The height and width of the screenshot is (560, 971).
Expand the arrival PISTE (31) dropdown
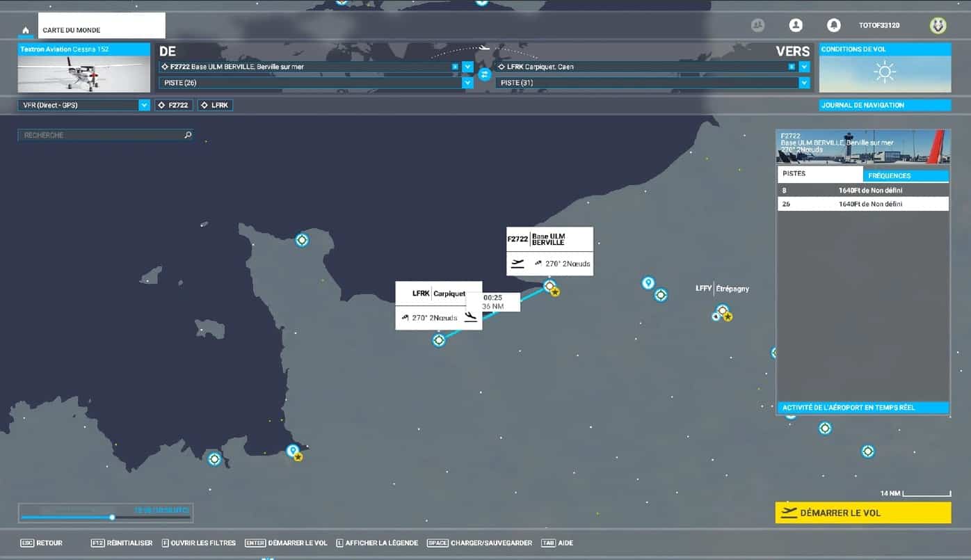tap(804, 83)
